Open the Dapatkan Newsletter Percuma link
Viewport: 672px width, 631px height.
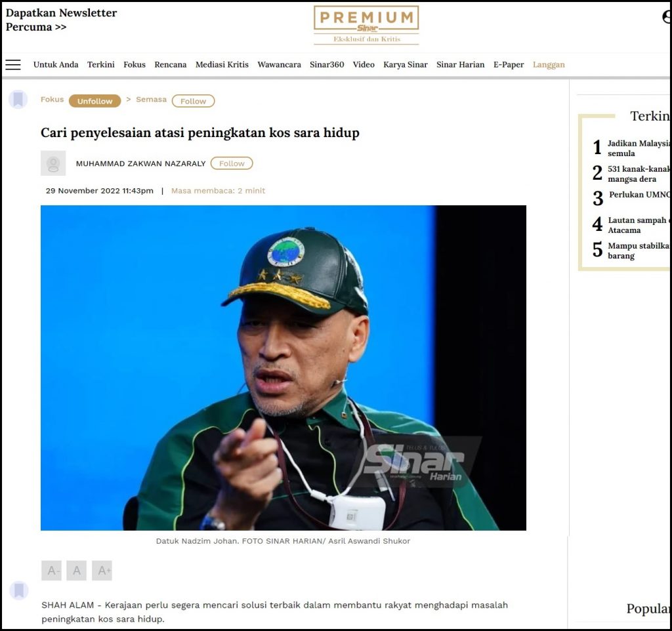tap(61, 20)
